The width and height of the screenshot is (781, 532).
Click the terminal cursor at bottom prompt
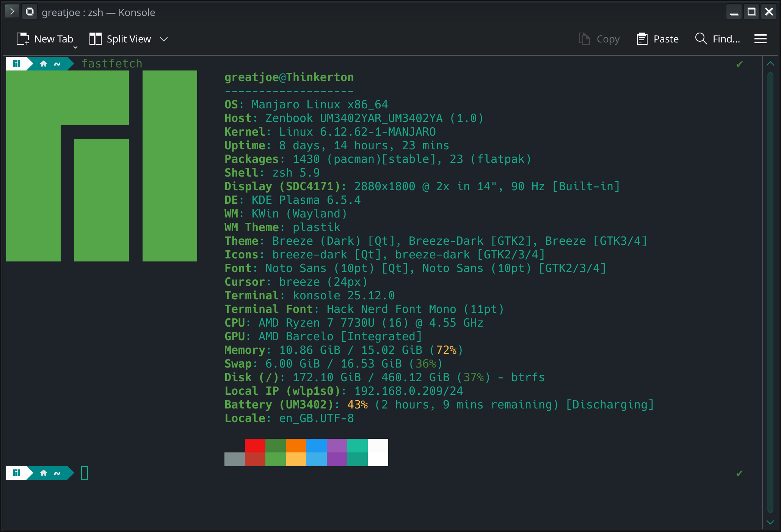[x=85, y=473]
